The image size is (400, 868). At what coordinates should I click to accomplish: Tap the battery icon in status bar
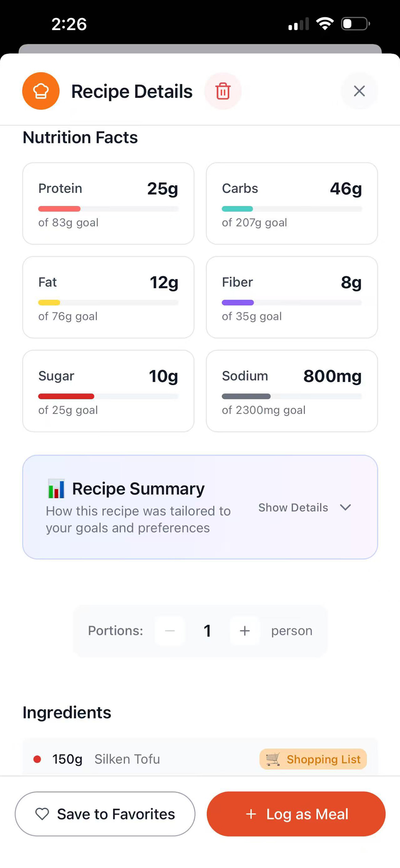[355, 24]
